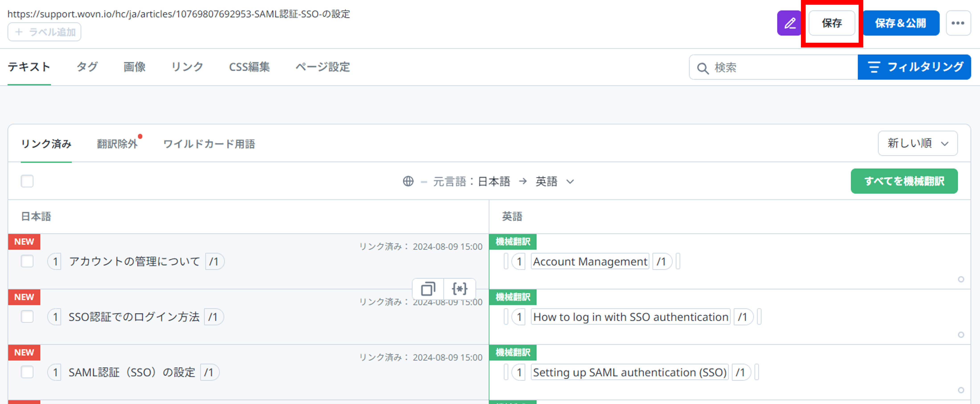Open the three-dot more options menu
980x404 pixels.
(958, 23)
